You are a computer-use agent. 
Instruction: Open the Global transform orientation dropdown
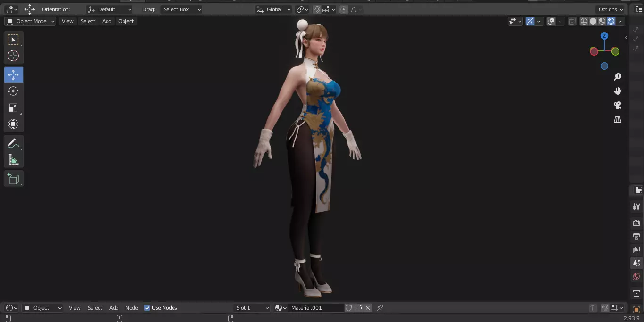pyautogui.click(x=273, y=9)
